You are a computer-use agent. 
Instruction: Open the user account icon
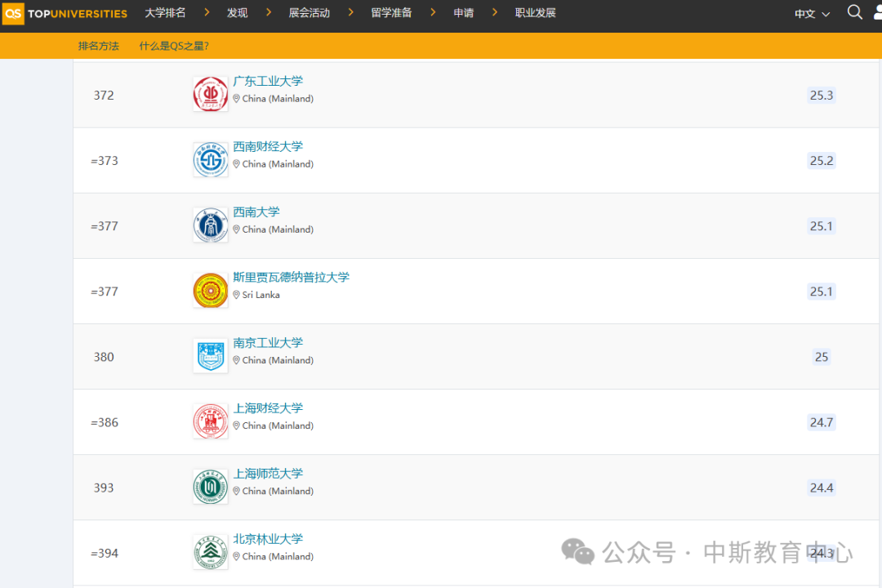[x=877, y=12]
